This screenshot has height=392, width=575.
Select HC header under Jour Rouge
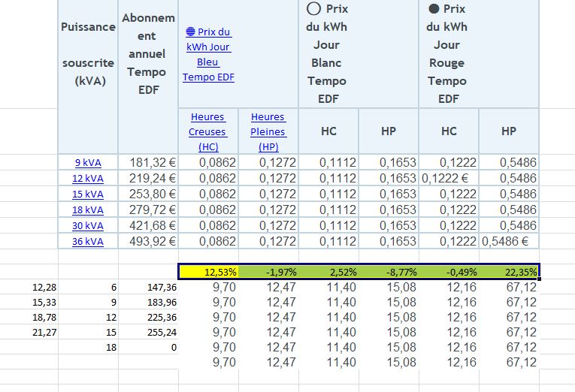[x=449, y=131]
